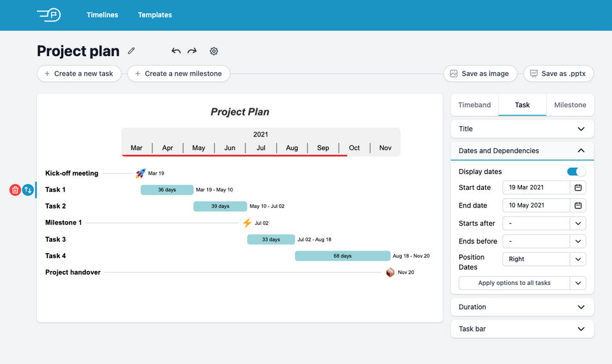
Task: Select the package Project handover icon
Action: tap(390, 272)
